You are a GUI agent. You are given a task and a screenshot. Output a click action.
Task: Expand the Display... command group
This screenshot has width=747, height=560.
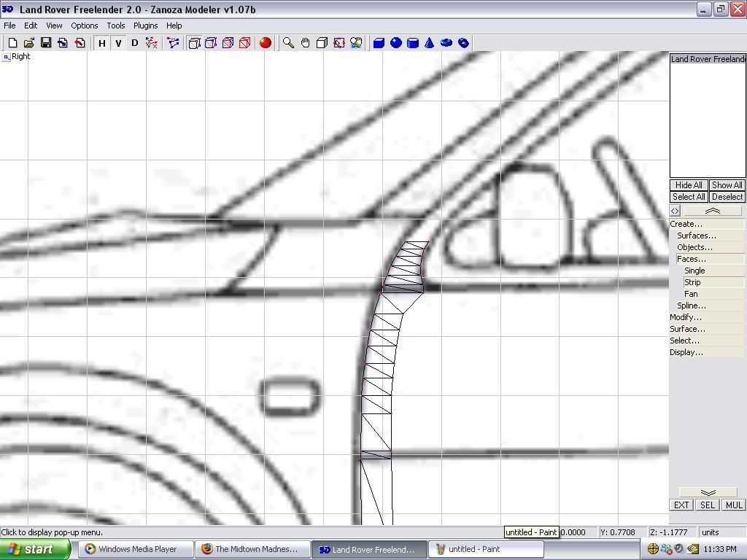pos(686,352)
